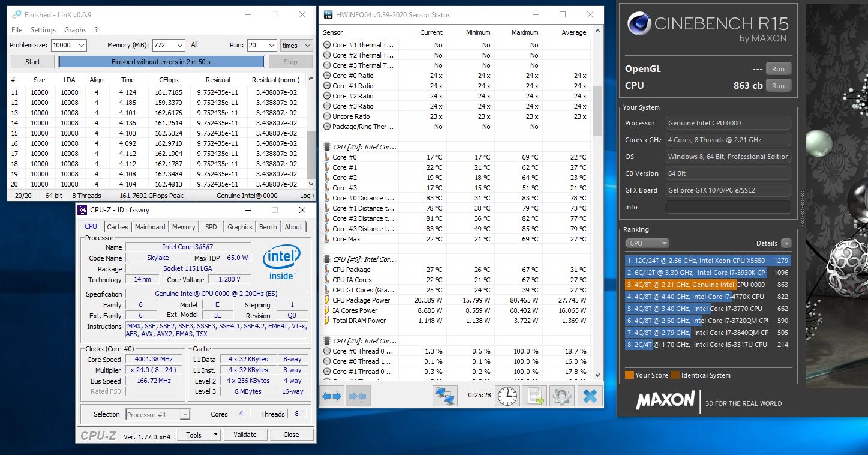The image size is (868, 455).
Task: Click the Core Max thermometer icon
Action: click(x=327, y=239)
